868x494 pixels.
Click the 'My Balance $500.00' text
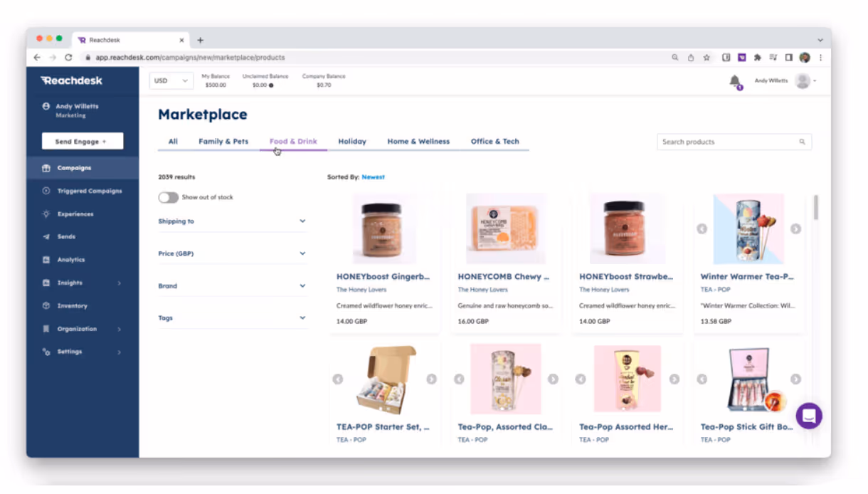(216, 80)
